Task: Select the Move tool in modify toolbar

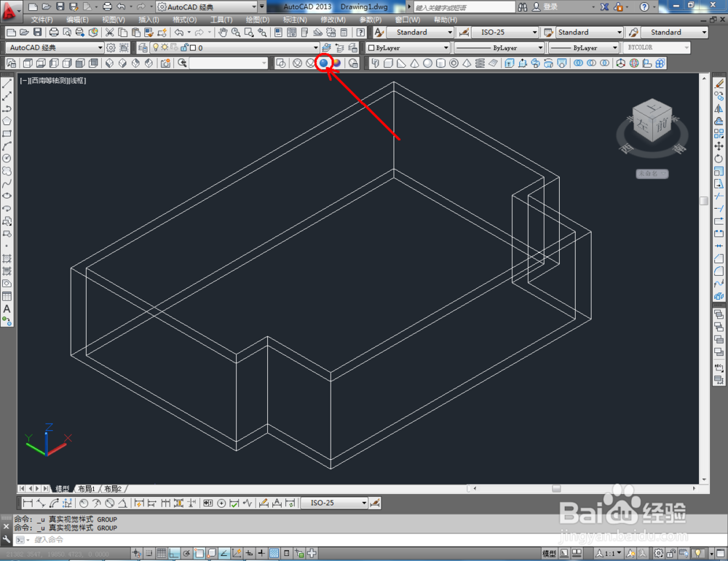Action: tap(719, 146)
